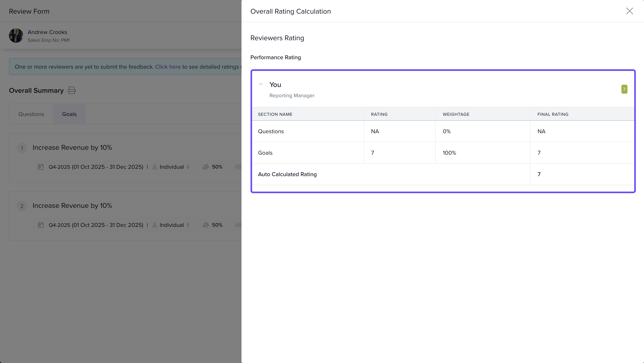The width and height of the screenshot is (644, 363).
Task: Click the Final Rating column header
Action: 553,114
